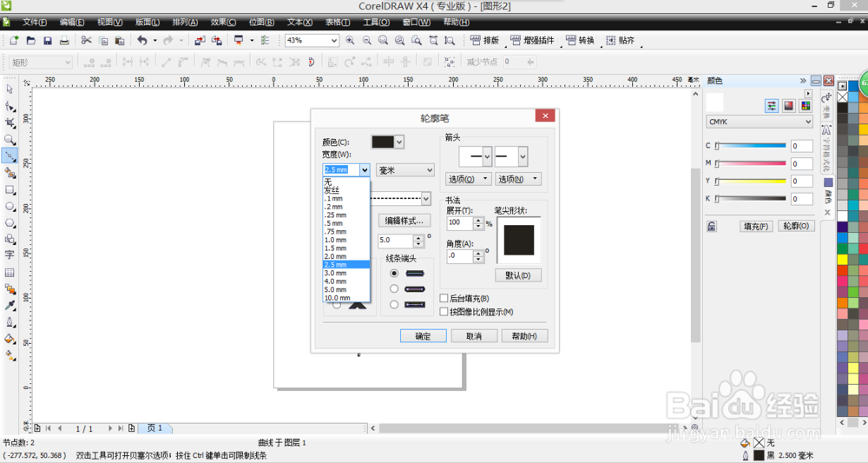Image resolution: width=868 pixels, height=463 pixels.
Task: Open the right arrowhead (箭头) dropdown
Action: pyautogui.click(x=523, y=156)
